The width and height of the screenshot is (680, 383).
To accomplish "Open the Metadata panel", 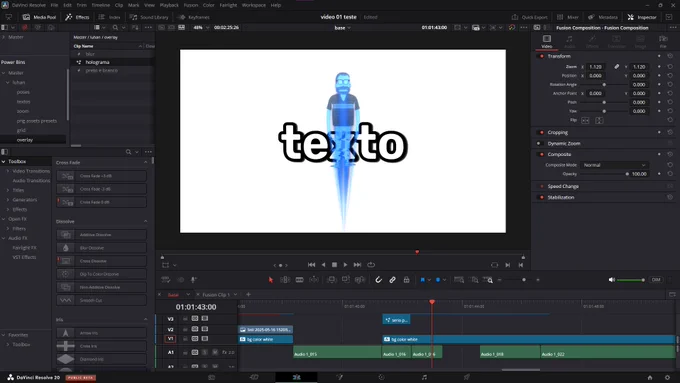I will tap(603, 17).
